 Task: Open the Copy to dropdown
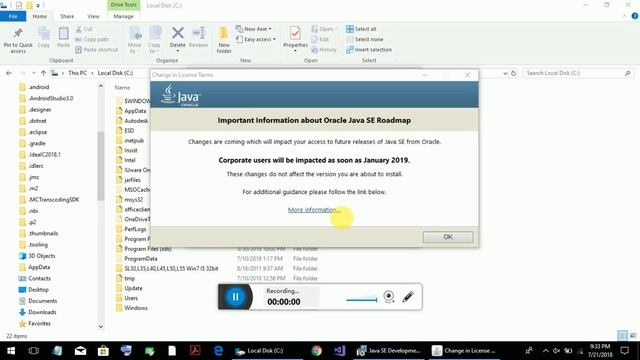tap(154, 40)
